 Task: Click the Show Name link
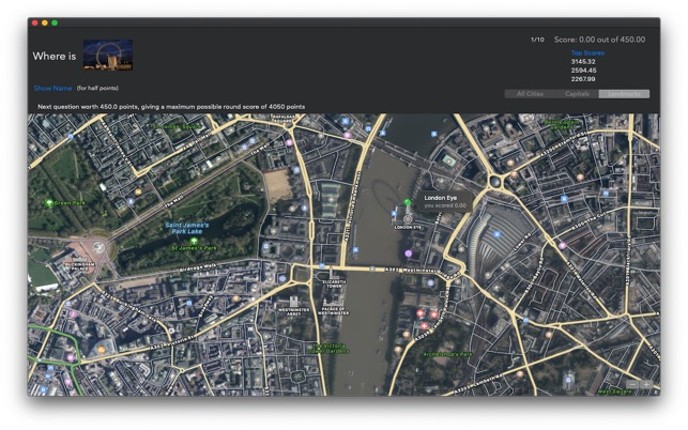53,88
